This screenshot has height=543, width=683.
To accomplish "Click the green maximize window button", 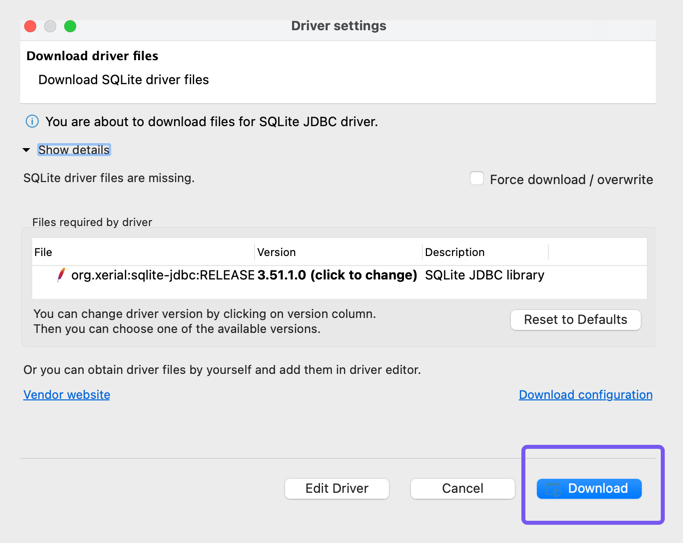I will 70,26.
